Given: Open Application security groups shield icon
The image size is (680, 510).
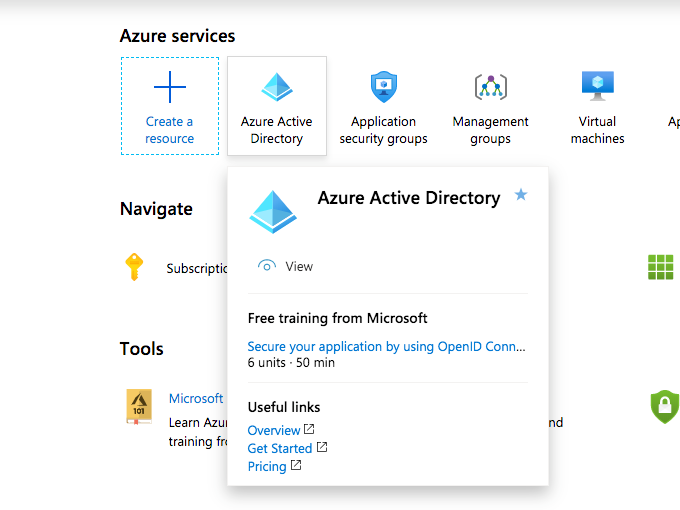Looking at the screenshot, I should pyautogui.click(x=384, y=87).
